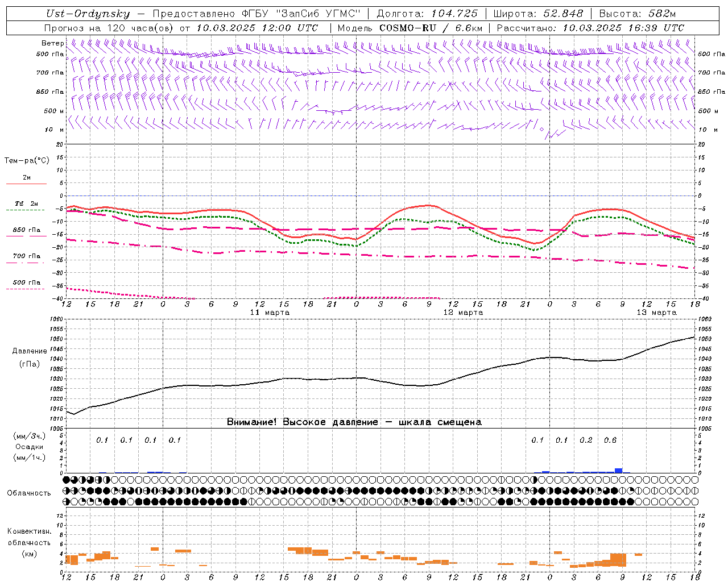The image size is (728, 582).
Task: Click the Конвективн. label of convective cloud panel
Action: [x=29, y=531]
